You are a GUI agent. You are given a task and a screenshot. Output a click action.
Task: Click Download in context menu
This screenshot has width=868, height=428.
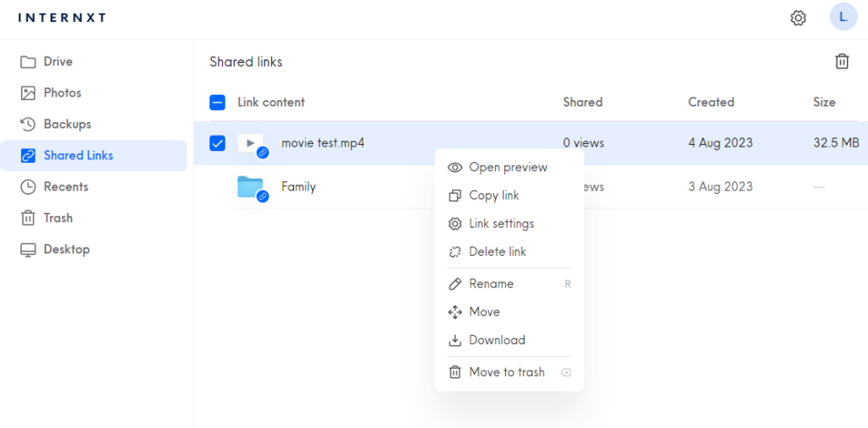coord(497,340)
